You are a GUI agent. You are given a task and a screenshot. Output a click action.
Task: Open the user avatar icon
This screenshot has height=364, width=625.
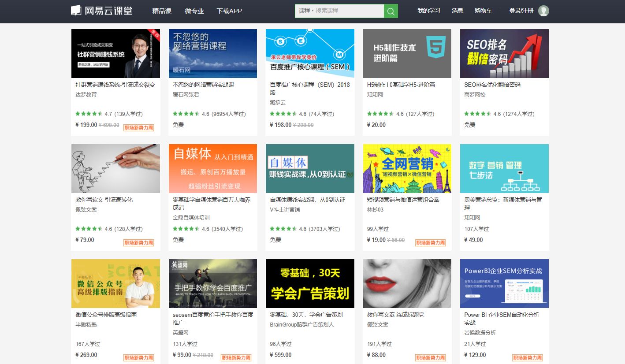click(544, 11)
